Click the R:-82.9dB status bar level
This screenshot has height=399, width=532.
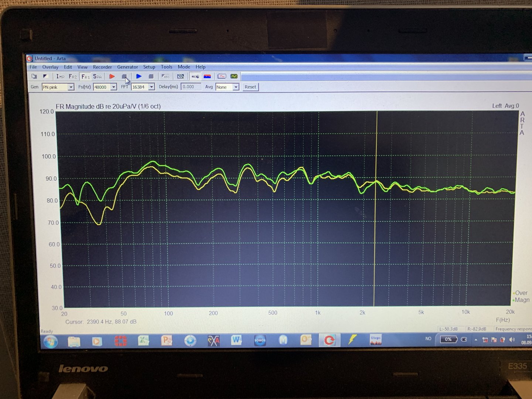tap(477, 329)
